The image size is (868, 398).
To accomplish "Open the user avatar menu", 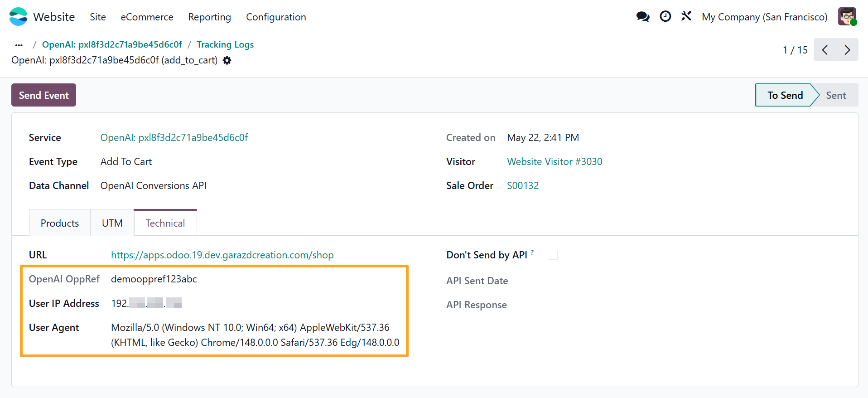I will (847, 17).
